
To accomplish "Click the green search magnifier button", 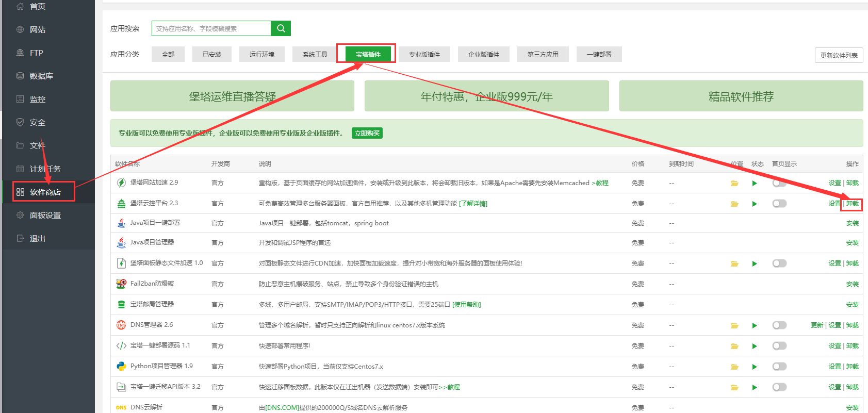I will point(281,28).
